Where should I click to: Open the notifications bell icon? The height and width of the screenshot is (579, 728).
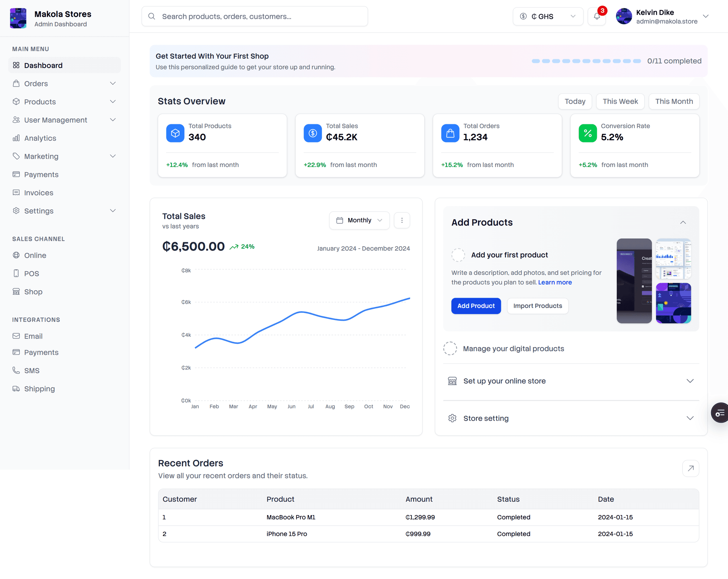[596, 16]
